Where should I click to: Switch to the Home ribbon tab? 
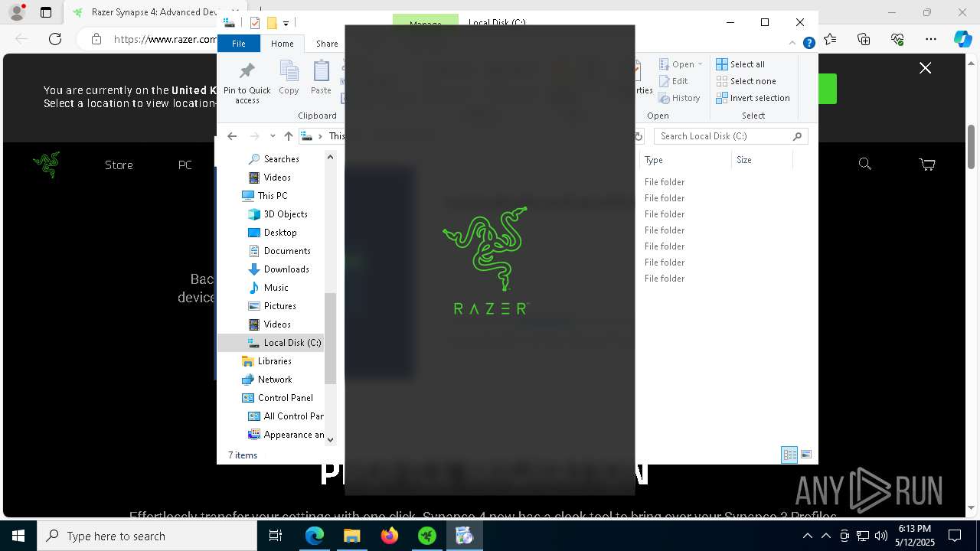[x=282, y=44]
